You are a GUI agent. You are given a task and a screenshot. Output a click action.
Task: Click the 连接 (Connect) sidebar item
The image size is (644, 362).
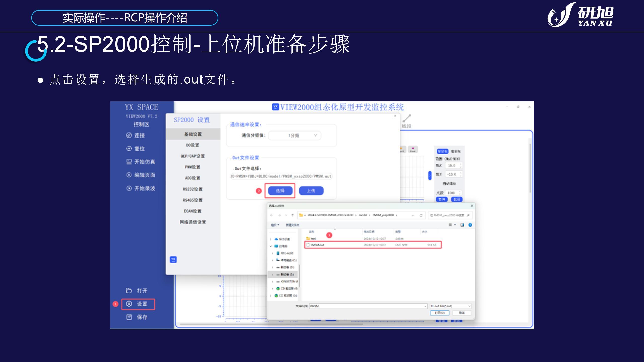pyautogui.click(x=135, y=135)
